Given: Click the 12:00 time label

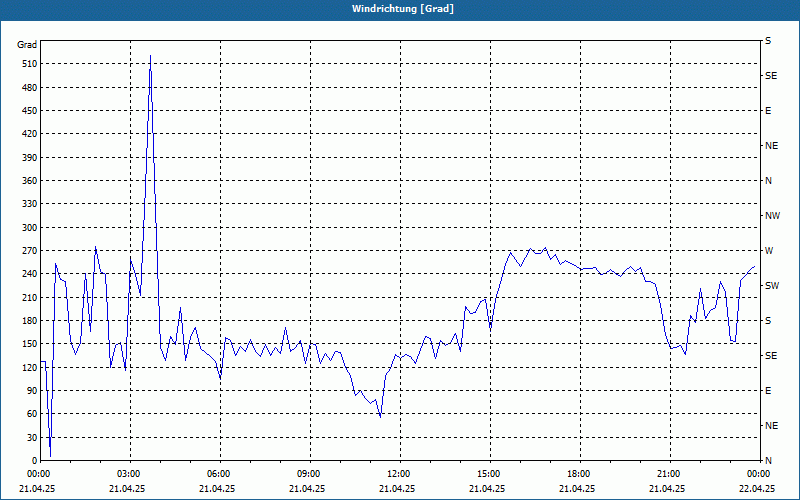Looking at the screenshot, I should [400, 474].
